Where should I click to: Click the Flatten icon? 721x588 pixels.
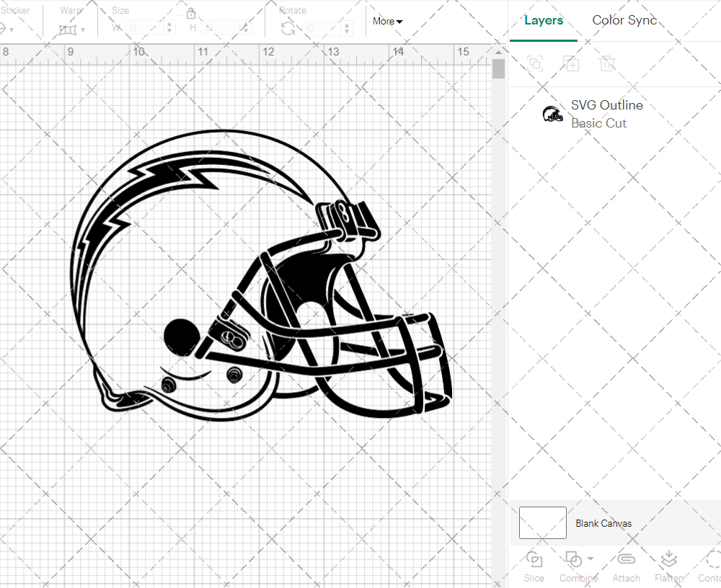click(x=668, y=559)
